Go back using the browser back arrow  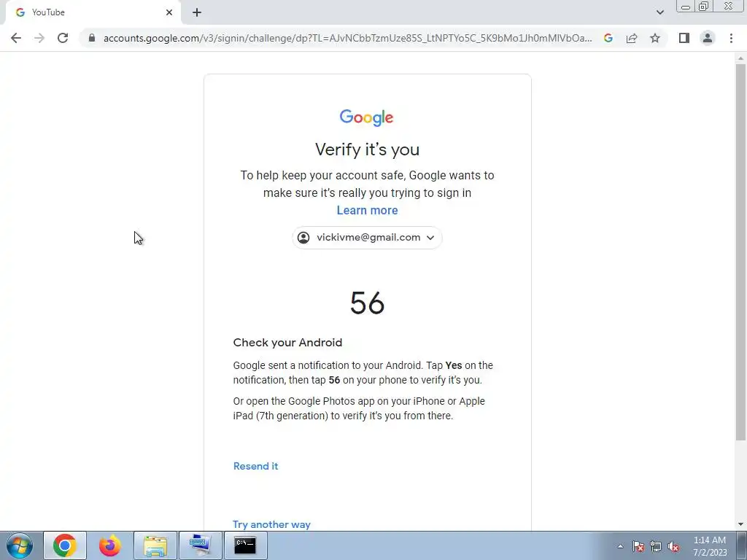pyautogui.click(x=16, y=38)
